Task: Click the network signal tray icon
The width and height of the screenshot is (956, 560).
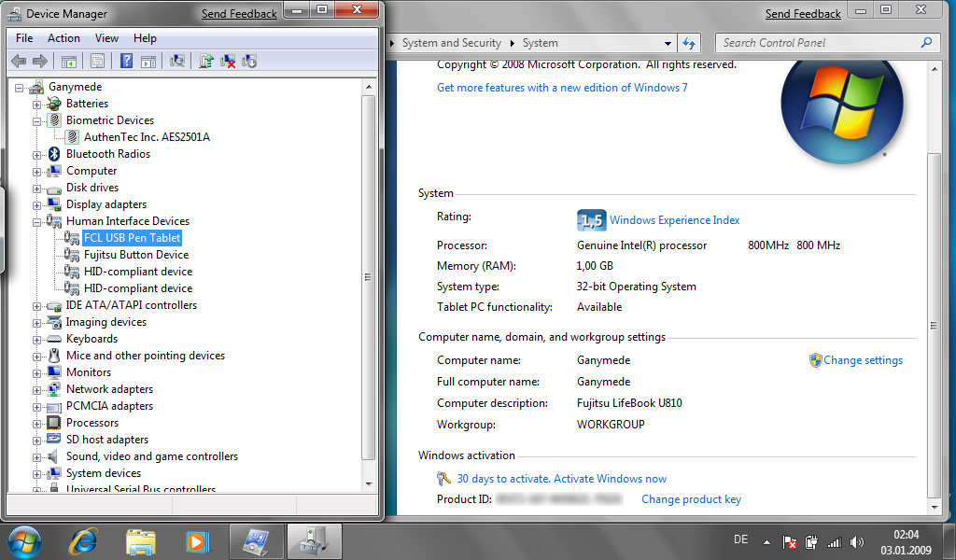Action: 834,541
